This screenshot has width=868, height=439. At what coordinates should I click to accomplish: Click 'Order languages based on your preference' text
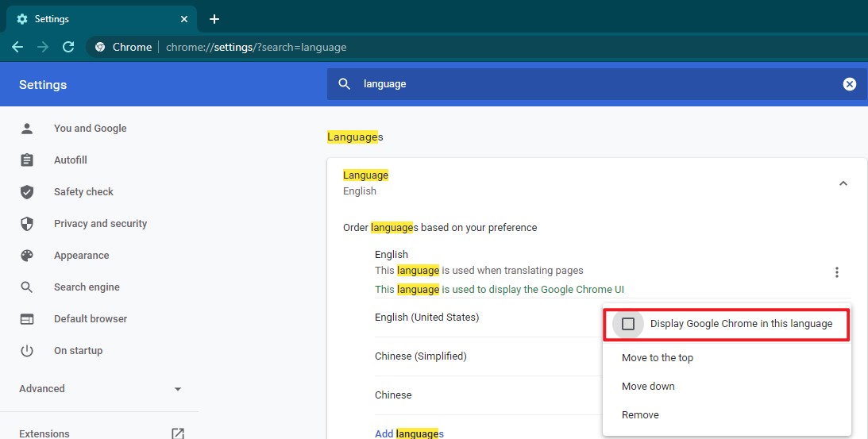click(x=440, y=228)
